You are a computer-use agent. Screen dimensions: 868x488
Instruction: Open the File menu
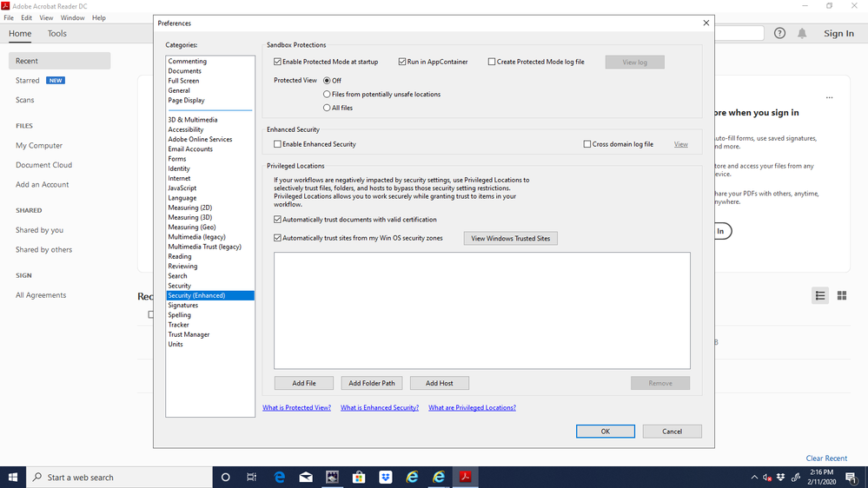pos(9,17)
